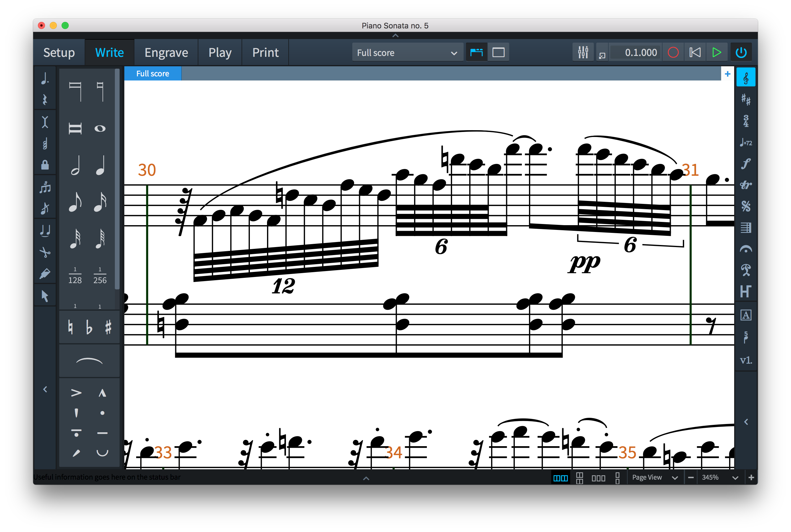Image resolution: width=791 pixels, height=532 pixels.
Task: Select the grace notes tool
Action: point(45,208)
